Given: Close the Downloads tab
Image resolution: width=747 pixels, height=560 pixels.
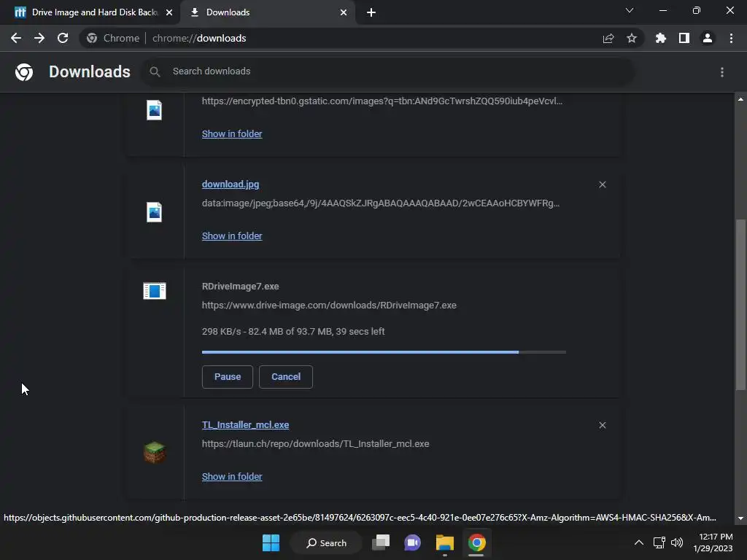Looking at the screenshot, I should pos(344,12).
